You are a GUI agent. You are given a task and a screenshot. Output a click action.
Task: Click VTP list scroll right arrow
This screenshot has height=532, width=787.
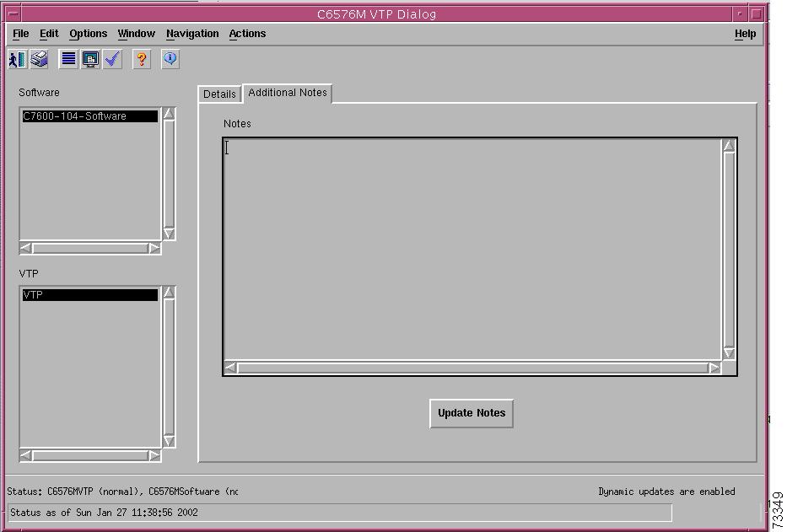pos(154,456)
